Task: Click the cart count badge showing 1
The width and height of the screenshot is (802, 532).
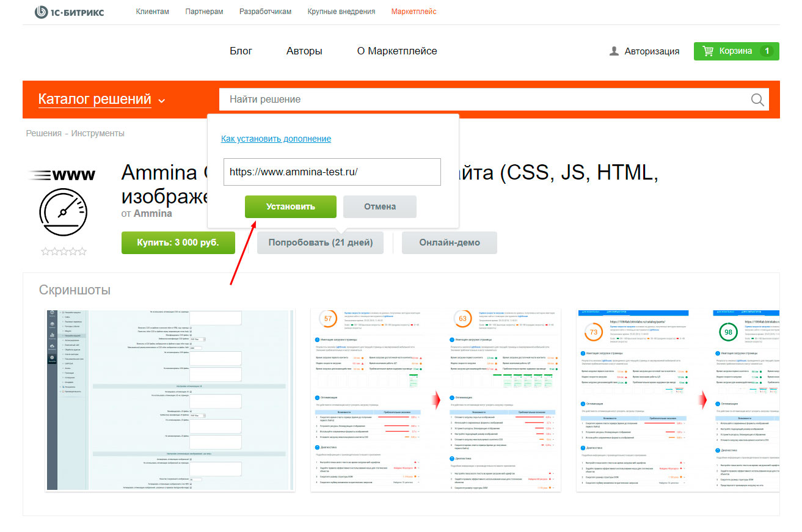Action: [767, 51]
